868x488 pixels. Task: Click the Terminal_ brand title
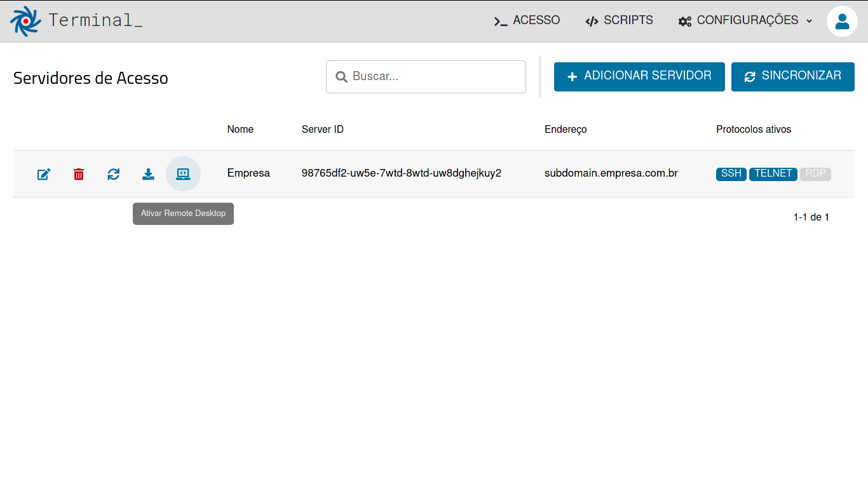tap(95, 20)
